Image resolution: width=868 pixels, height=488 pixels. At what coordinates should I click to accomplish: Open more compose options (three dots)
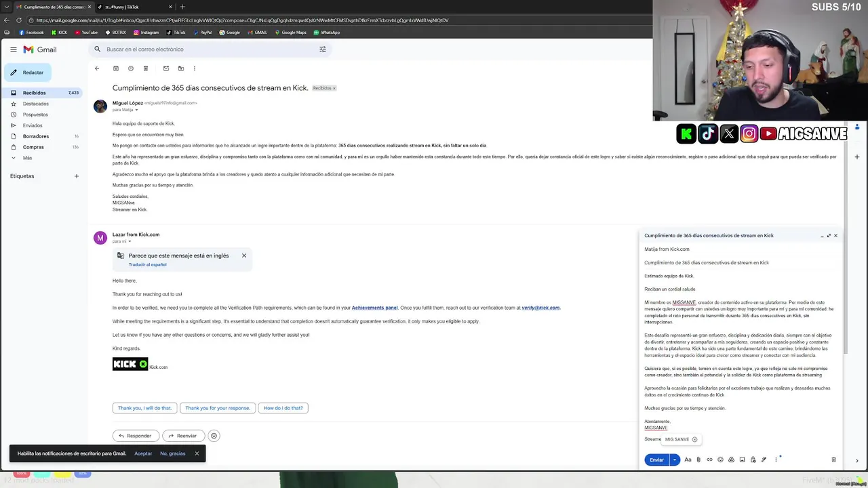pos(776,460)
